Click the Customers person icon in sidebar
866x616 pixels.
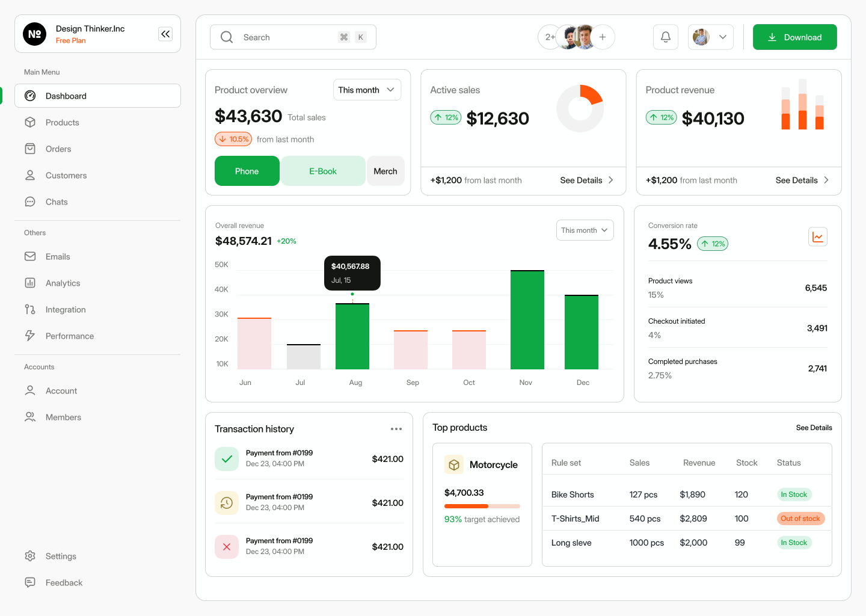click(x=30, y=175)
